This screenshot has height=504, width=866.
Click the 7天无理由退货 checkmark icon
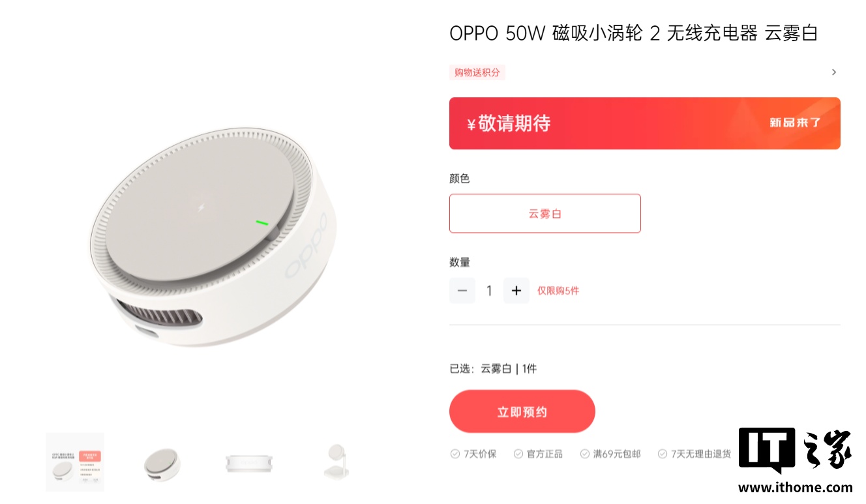click(x=663, y=454)
